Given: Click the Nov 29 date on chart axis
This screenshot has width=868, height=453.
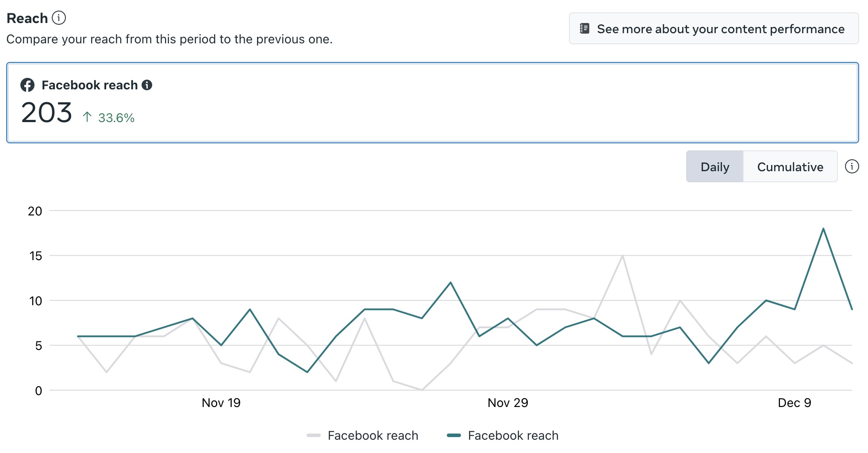Looking at the screenshot, I should click(x=507, y=403).
